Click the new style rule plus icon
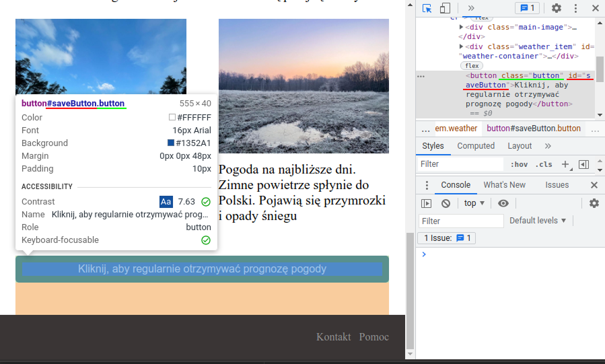The height and width of the screenshot is (364, 605). tap(565, 164)
